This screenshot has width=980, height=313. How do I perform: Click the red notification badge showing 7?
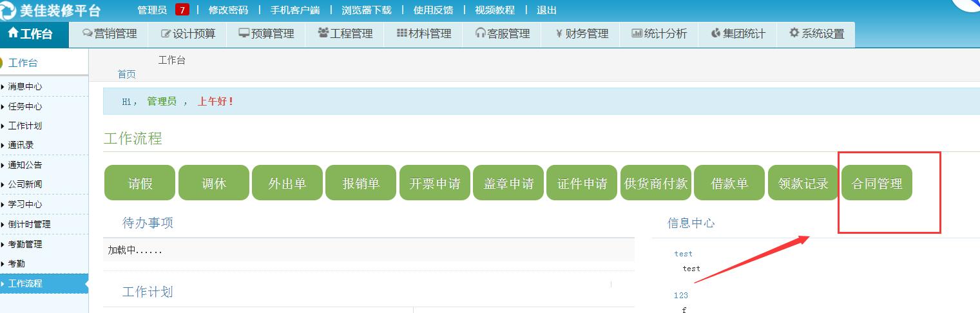click(182, 10)
